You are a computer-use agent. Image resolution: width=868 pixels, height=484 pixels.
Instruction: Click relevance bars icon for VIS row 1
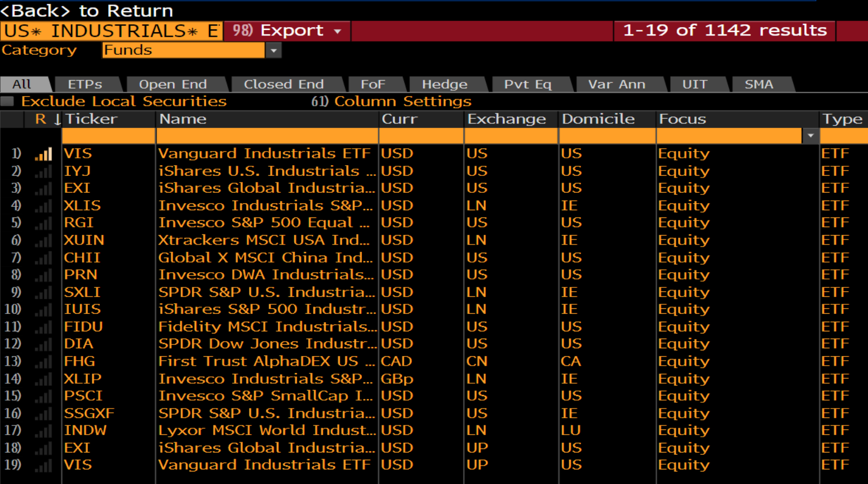(43, 154)
